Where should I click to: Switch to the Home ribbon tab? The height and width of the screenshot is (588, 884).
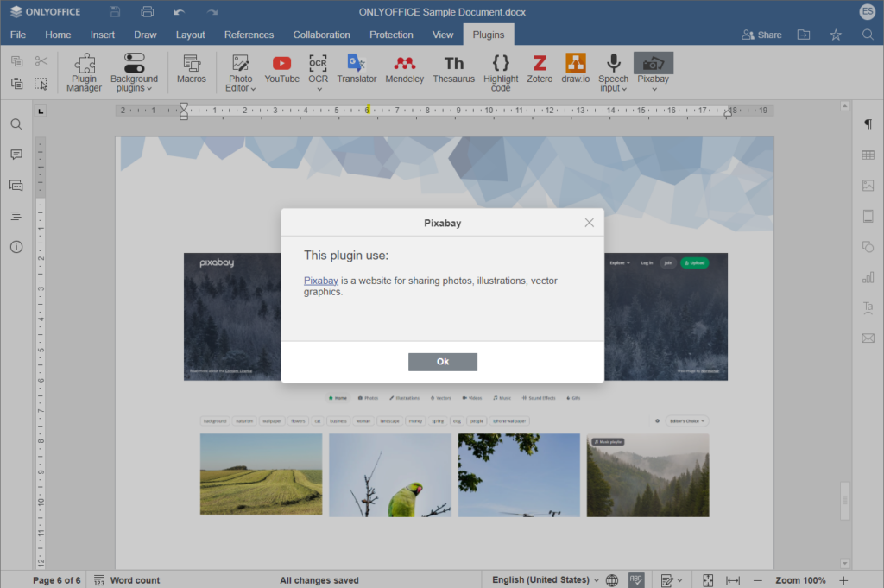(x=58, y=35)
